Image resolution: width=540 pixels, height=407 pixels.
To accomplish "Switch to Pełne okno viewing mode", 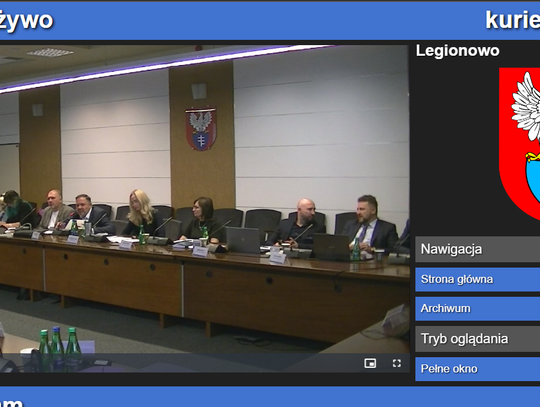I will pos(478,369).
